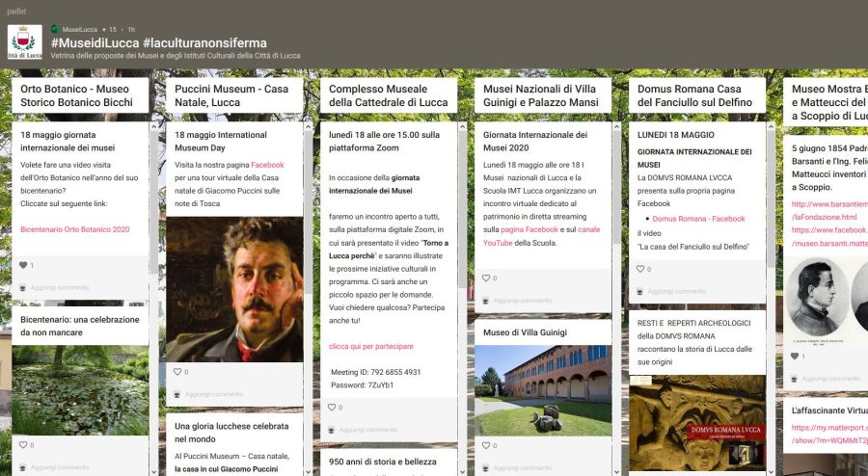Click heart on Museo di Villa Guinigi post
This screenshot has width=868, height=476.
pyautogui.click(x=487, y=445)
